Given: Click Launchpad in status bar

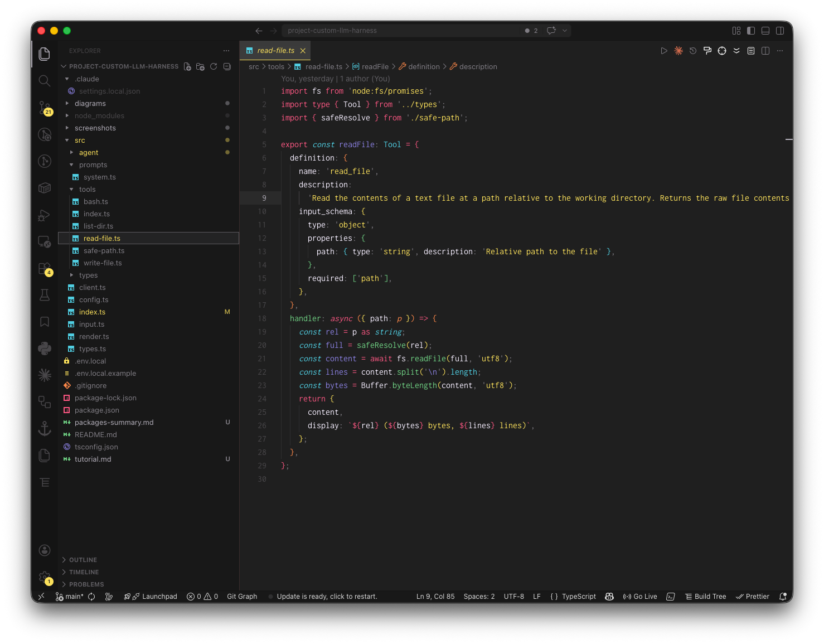Looking at the screenshot, I should [x=151, y=597].
